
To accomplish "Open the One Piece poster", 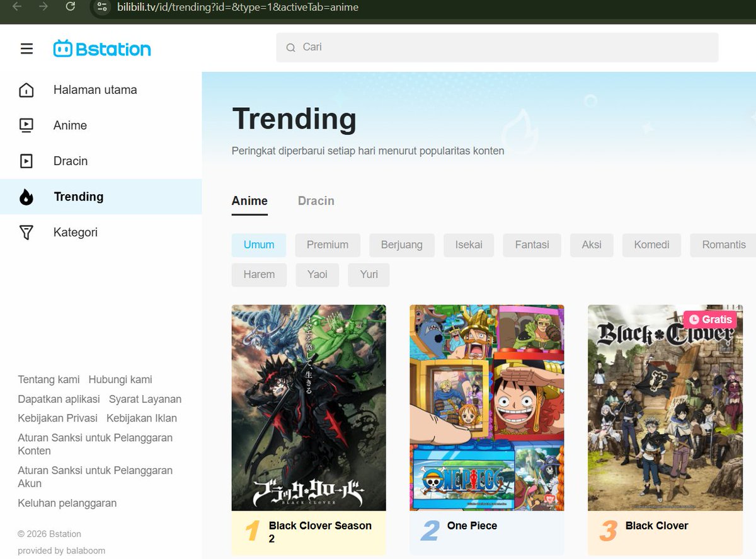I will coord(487,408).
